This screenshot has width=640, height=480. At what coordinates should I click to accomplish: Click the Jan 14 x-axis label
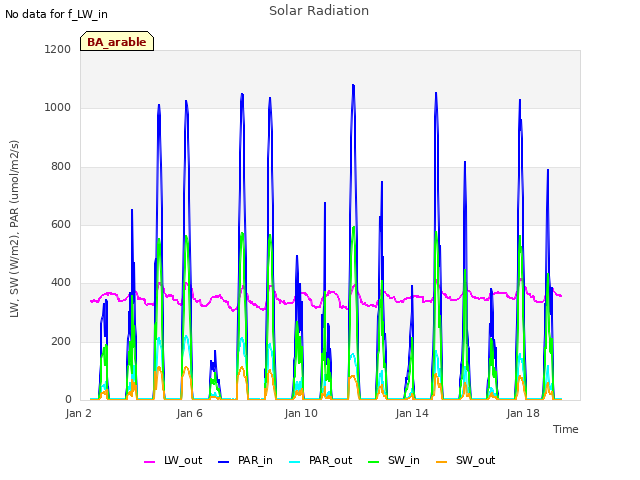412,413
